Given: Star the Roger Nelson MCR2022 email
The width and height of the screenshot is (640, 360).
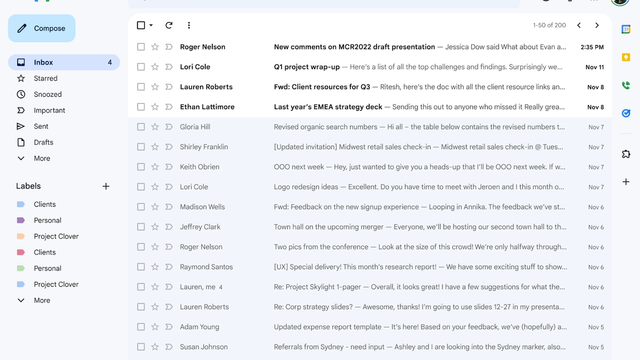Looking at the screenshot, I should [155, 47].
